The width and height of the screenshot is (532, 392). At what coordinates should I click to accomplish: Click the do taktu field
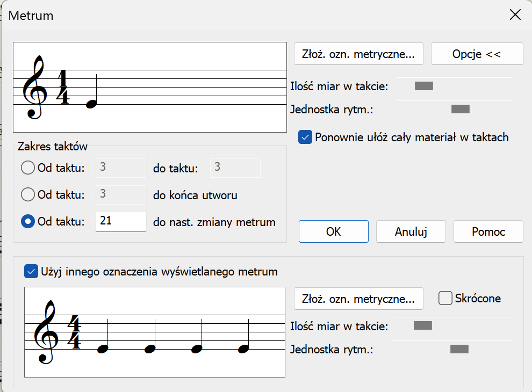click(x=235, y=168)
